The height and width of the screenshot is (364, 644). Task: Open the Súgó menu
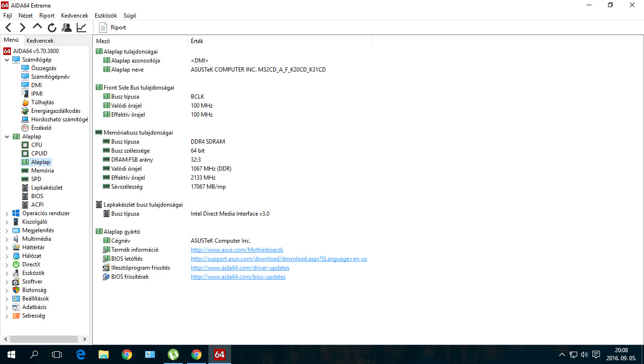pyautogui.click(x=130, y=16)
